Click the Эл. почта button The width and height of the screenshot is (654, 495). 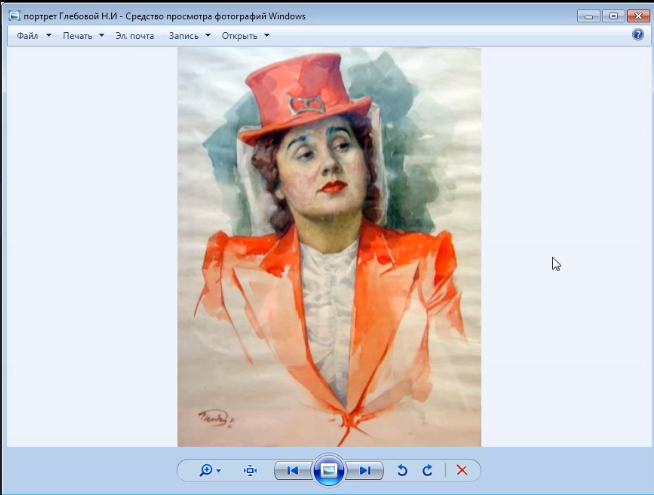click(x=134, y=35)
